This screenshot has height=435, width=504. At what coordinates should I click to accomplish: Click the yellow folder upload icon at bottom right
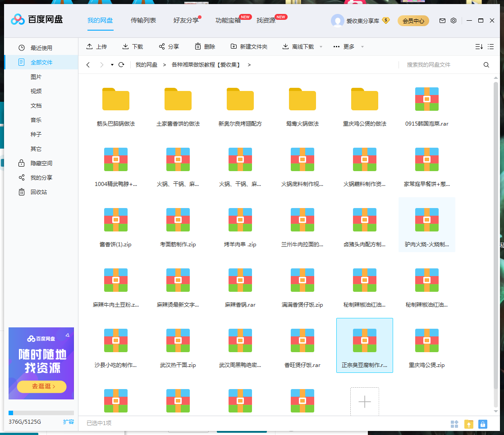click(x=468, y=424)
